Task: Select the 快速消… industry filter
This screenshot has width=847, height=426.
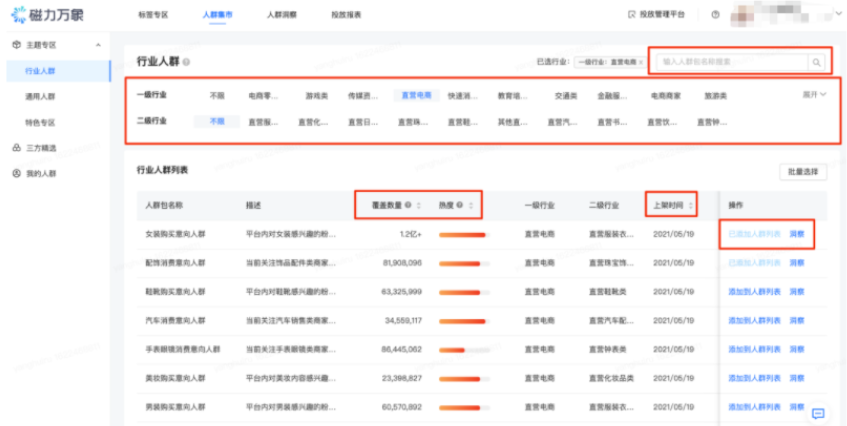Action: 463,96
